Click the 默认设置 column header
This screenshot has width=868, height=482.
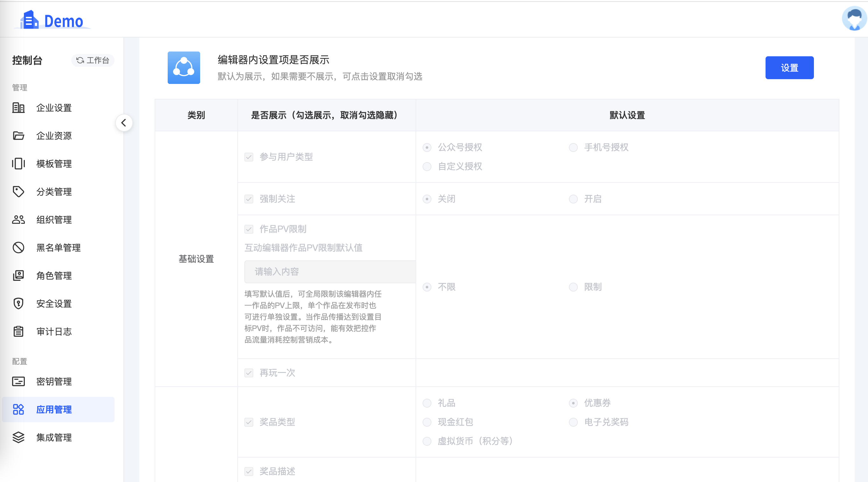coord(627,115)
